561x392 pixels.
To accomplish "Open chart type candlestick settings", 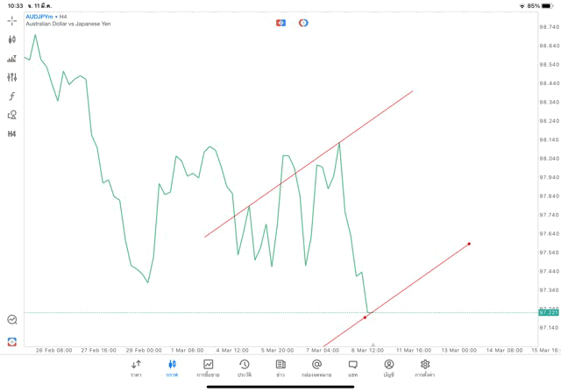I will (x=11, y=39).
